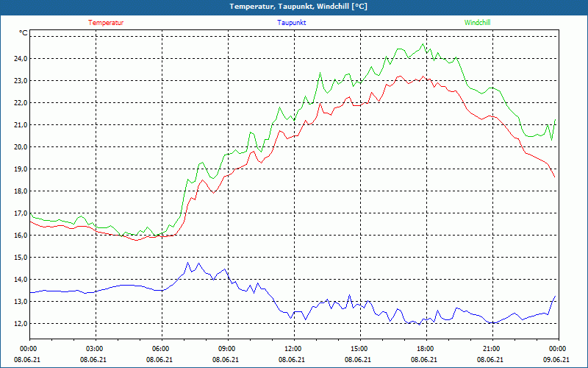
Task: Click the 15:00 time label
Action: click(358, 349)
